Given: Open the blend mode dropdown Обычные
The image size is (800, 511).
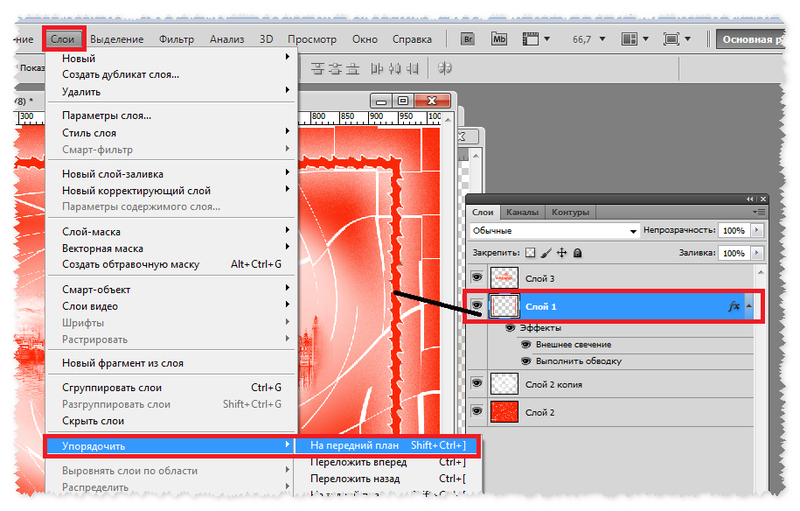Looking at the screenshot, I should click(x=554, y=231).
